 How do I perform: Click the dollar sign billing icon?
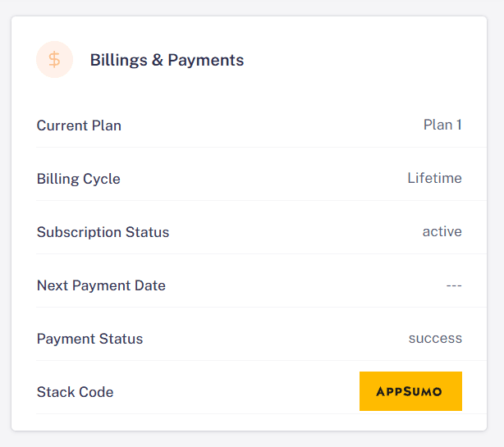[x=54, y=60]
